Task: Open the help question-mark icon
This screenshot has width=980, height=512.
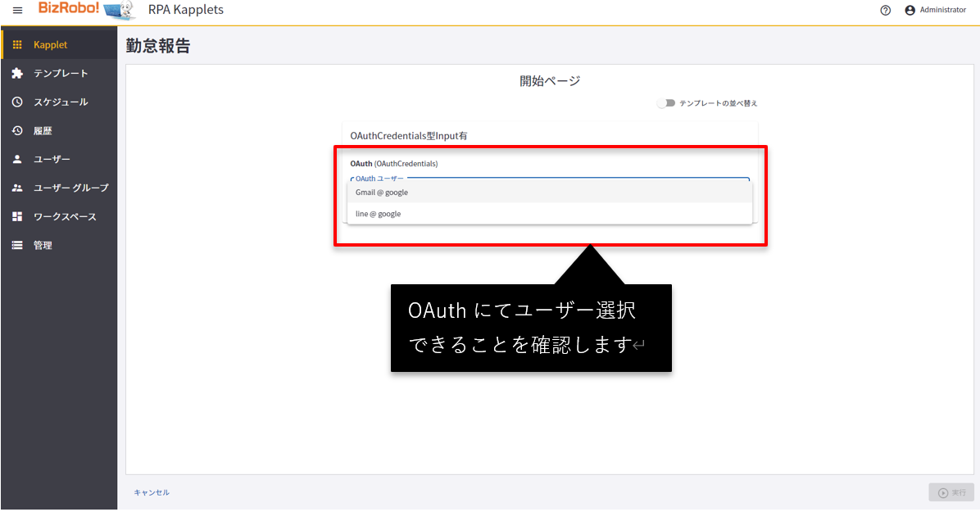Action: click(x=886, y=10)
